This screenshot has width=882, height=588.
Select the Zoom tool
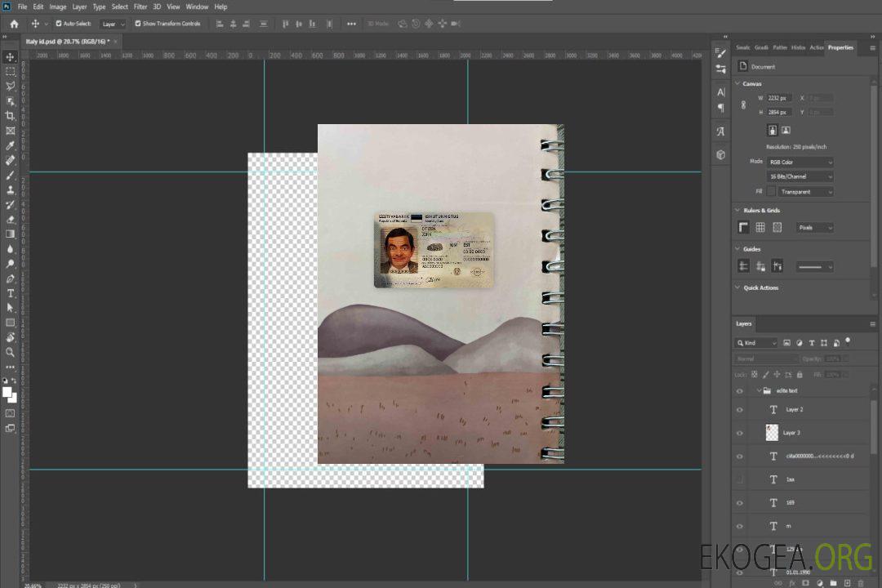tap(10, 352)
